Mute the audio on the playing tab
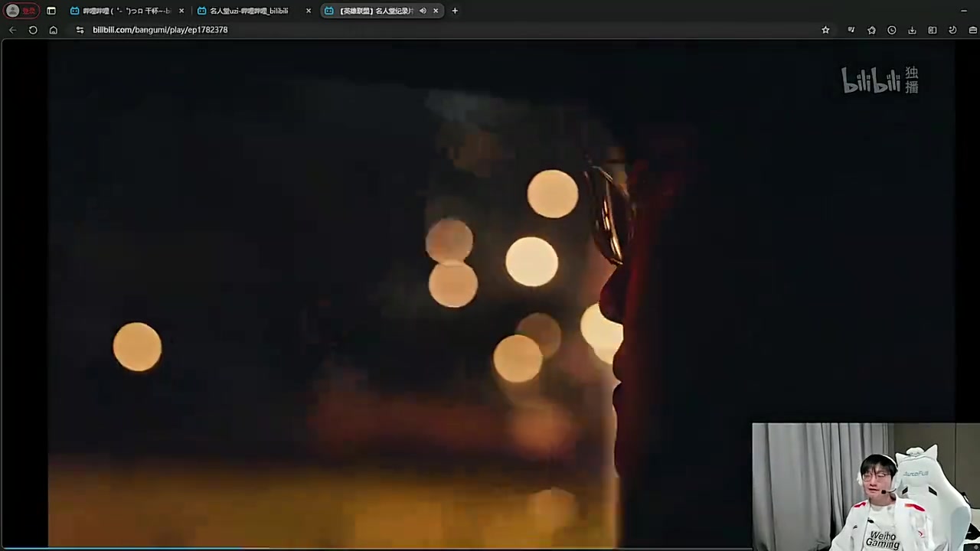Image resolution: width=980 pixels, height=551 pixels. [423, 11]
